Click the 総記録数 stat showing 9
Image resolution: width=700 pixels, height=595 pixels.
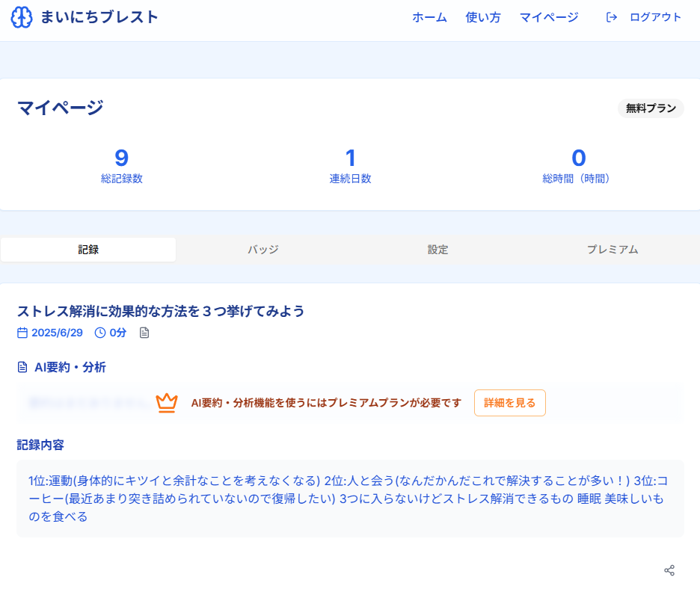[x=122, y=166]
